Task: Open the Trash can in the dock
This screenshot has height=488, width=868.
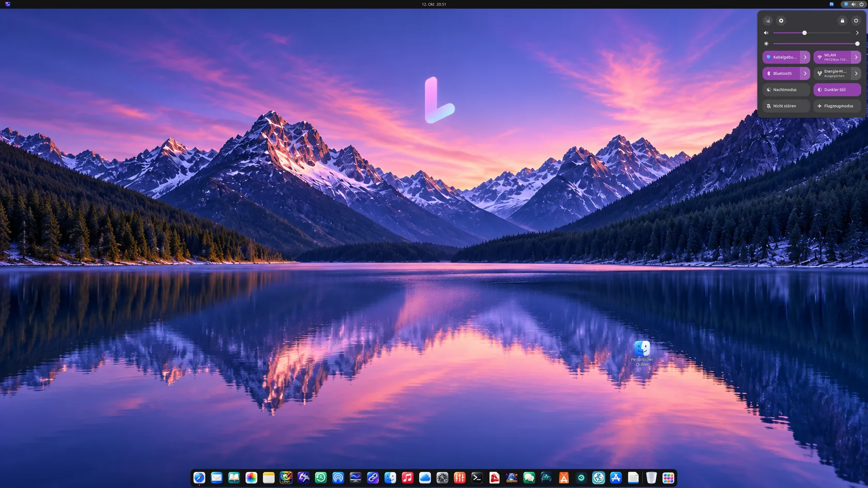Action: point(651,478)
